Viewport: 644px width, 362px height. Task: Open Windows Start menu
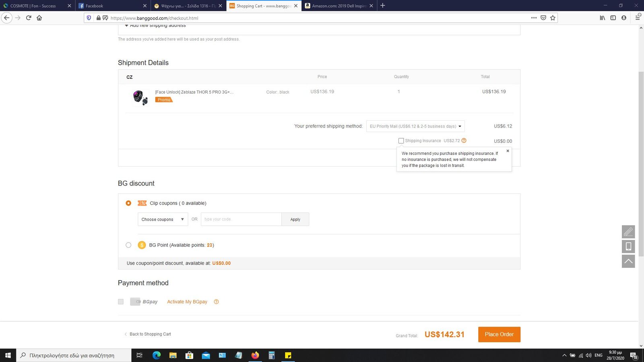click(x=8, y=355)
